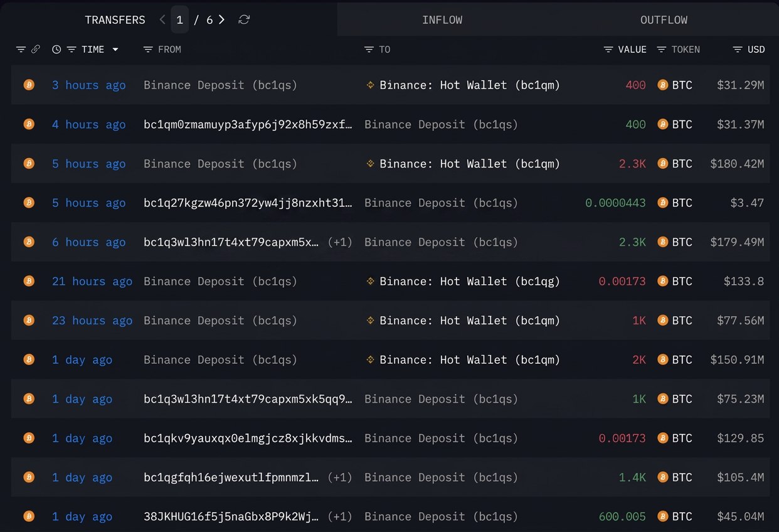Toggle TIME sort order caret
The width and height of the screenshot is (779, 532).
115,50
